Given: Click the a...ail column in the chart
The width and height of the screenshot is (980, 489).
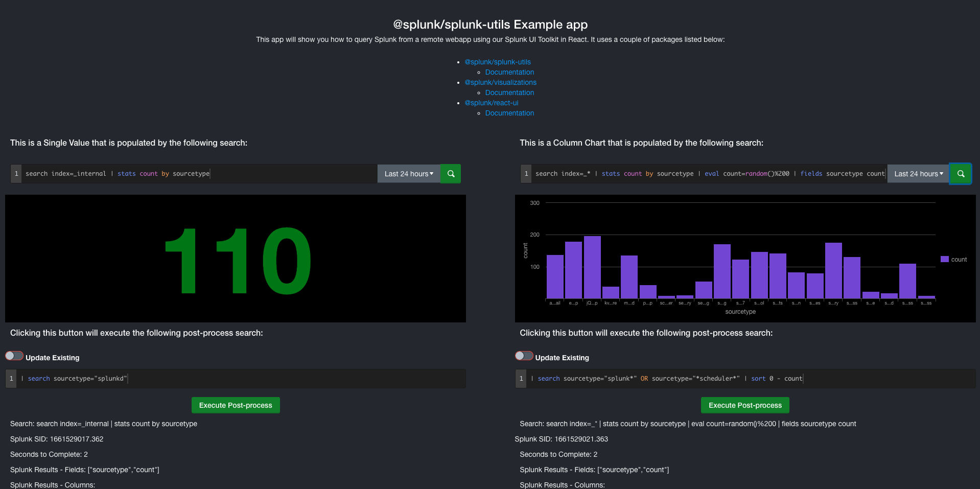Looking at the screenshot, I should (x=555, y=276).
